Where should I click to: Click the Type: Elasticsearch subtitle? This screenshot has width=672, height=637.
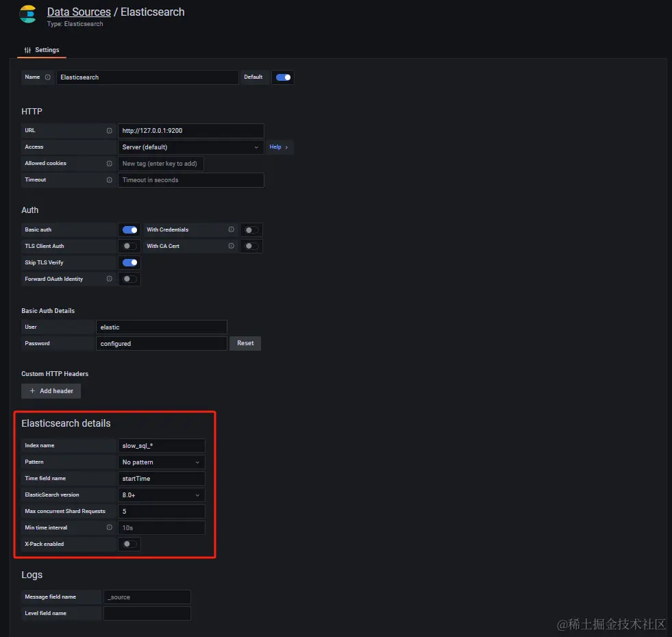(75, 24)
